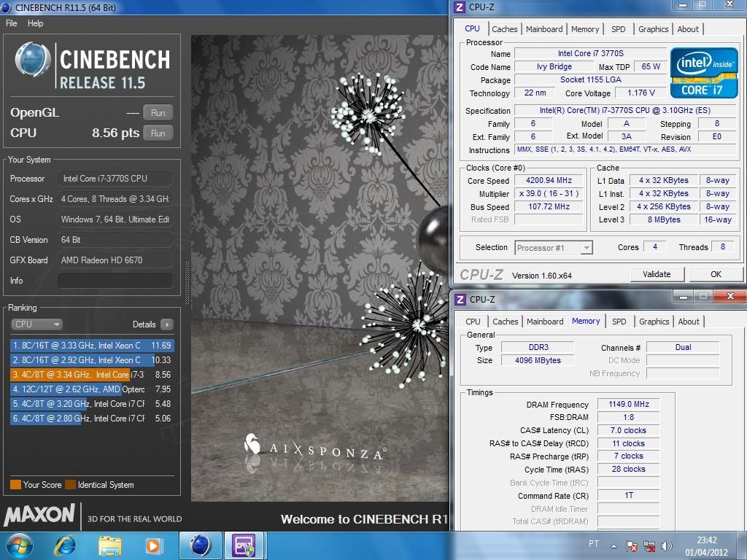Click the top CPU-Z window Z icon

click(x=460, y=7)
